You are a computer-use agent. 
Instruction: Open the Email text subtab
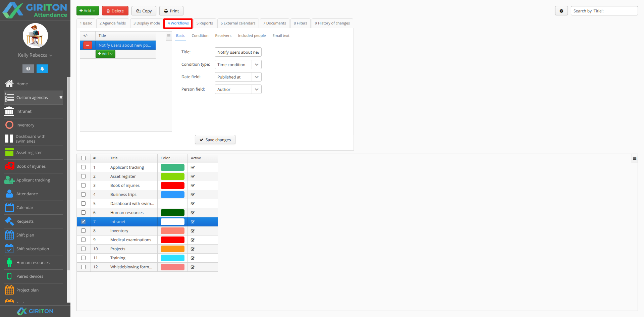coord(281,36)
